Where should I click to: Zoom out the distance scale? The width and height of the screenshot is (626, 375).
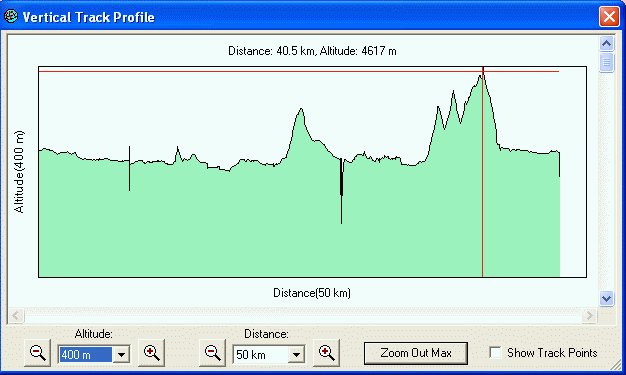click(x=212, y=353)
